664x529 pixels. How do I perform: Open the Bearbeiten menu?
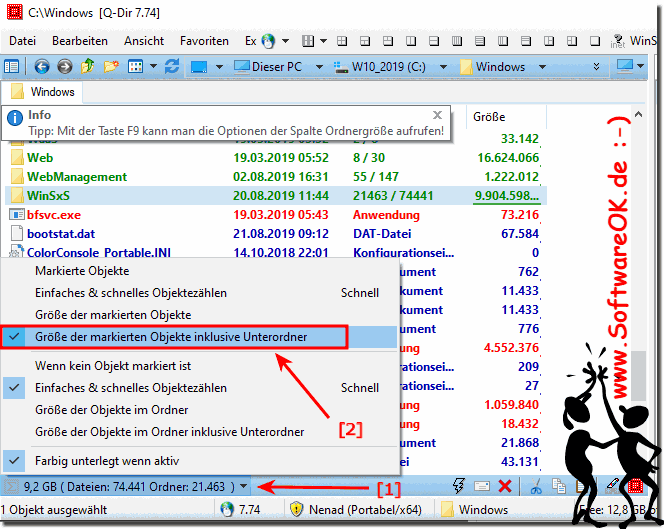[x=80, y=41]
